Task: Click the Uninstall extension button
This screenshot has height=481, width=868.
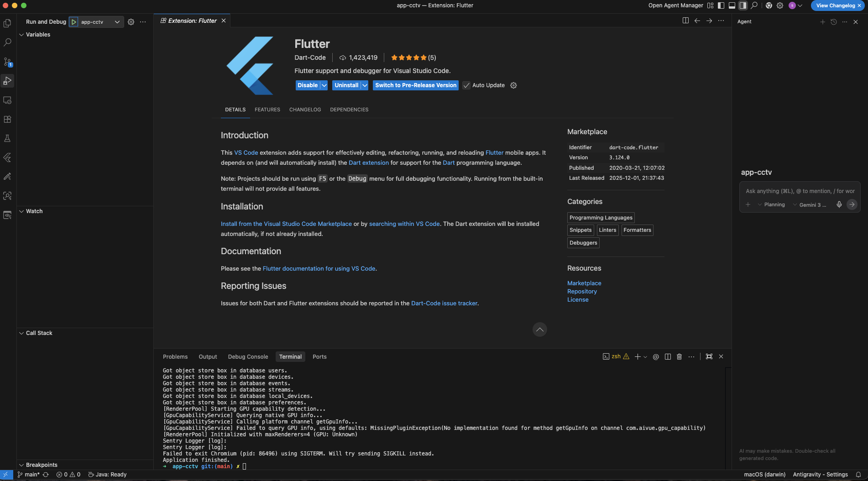Action: (x=346, y=85)
